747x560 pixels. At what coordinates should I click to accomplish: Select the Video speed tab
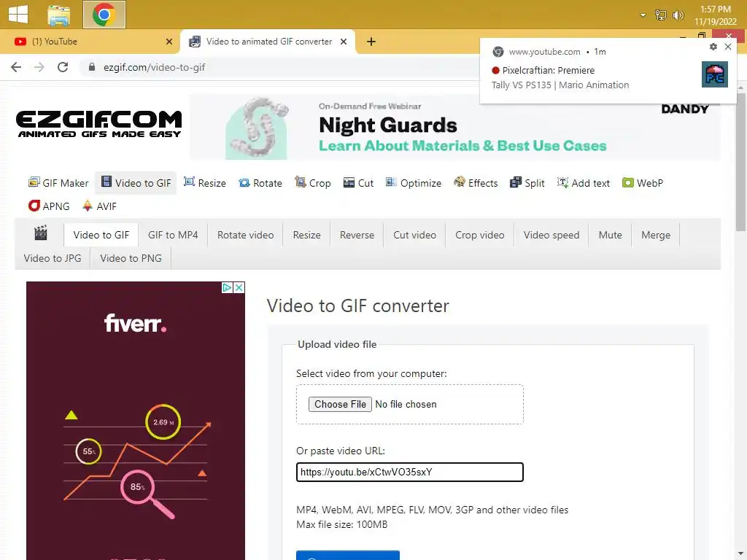tap(551, 235)
